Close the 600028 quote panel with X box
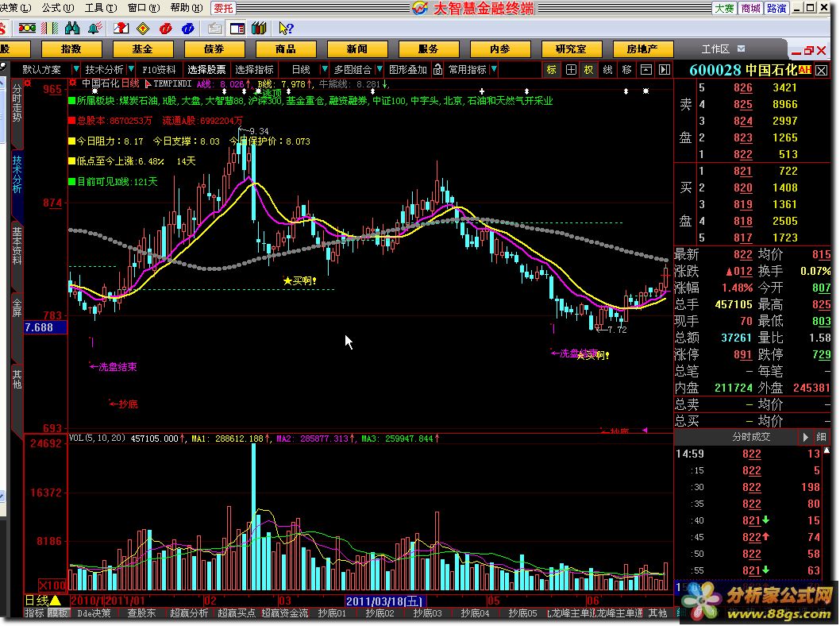Screen dimensions: 840x626 (x=821, y=70)
